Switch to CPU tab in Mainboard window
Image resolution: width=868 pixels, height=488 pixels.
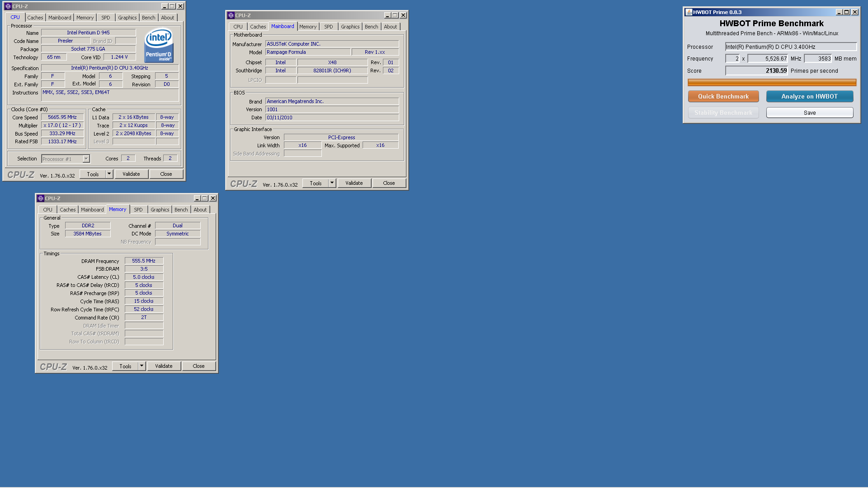(x=238, y=27)
